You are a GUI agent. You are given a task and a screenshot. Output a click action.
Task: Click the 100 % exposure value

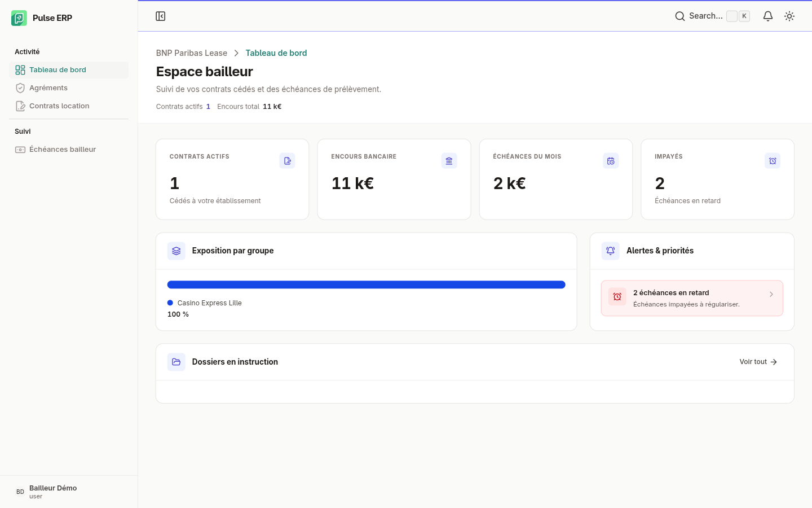pyautogui.click(x=178, y=314)
